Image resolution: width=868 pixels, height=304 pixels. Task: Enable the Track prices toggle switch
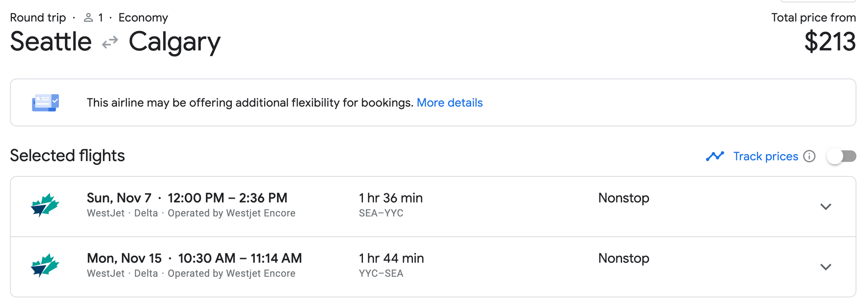coord(841,156)
